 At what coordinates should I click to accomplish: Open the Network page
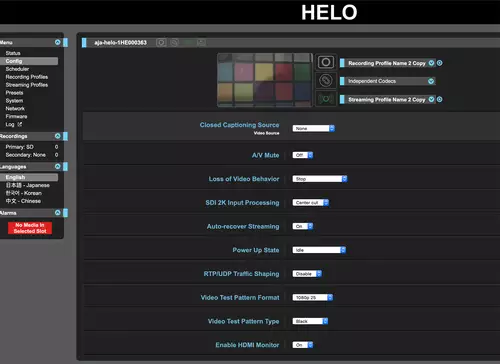point(15,109)
